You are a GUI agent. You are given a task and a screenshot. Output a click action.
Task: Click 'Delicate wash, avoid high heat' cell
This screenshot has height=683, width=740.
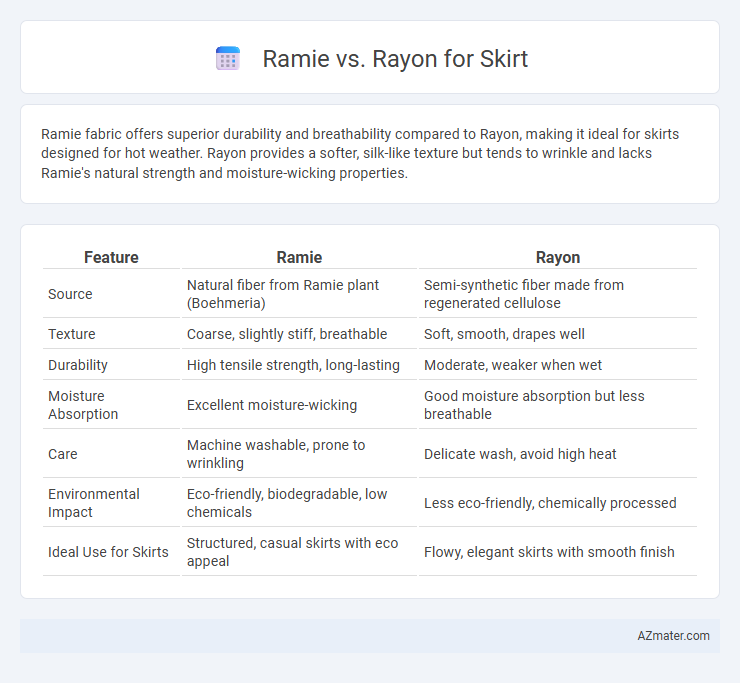(520, 454)
